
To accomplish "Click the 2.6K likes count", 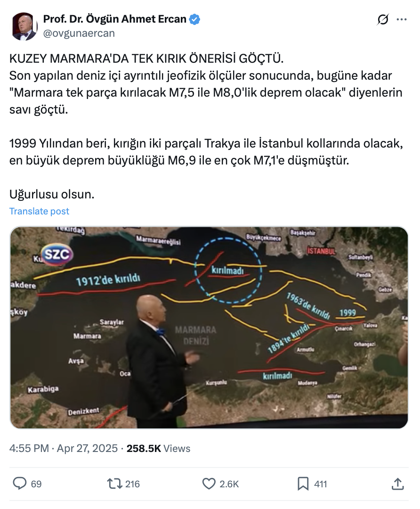I will click(x=229, y=484).
